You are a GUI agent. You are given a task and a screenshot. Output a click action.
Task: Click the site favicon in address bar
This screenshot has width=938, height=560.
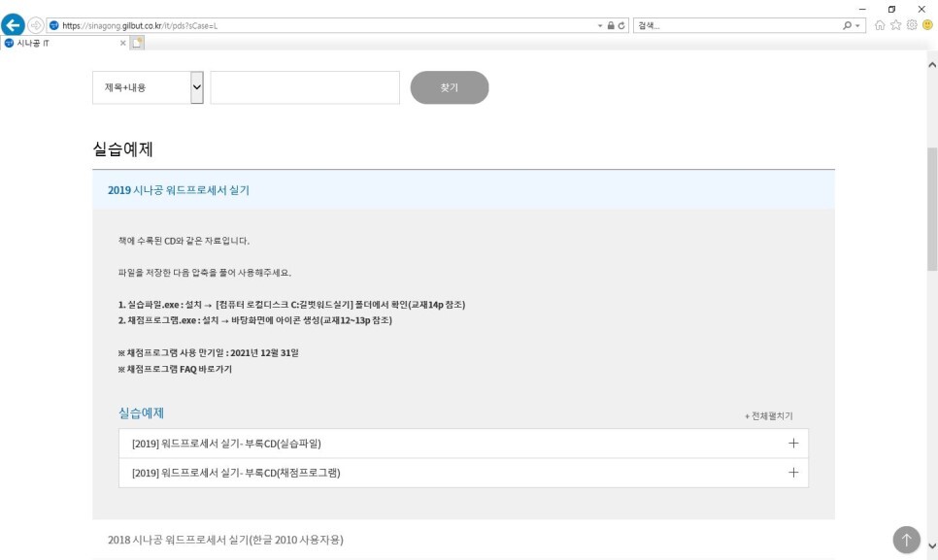point(53,25)
